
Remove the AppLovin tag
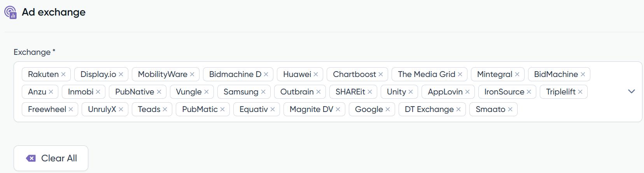pyautogui.click(x=467, y=92)
